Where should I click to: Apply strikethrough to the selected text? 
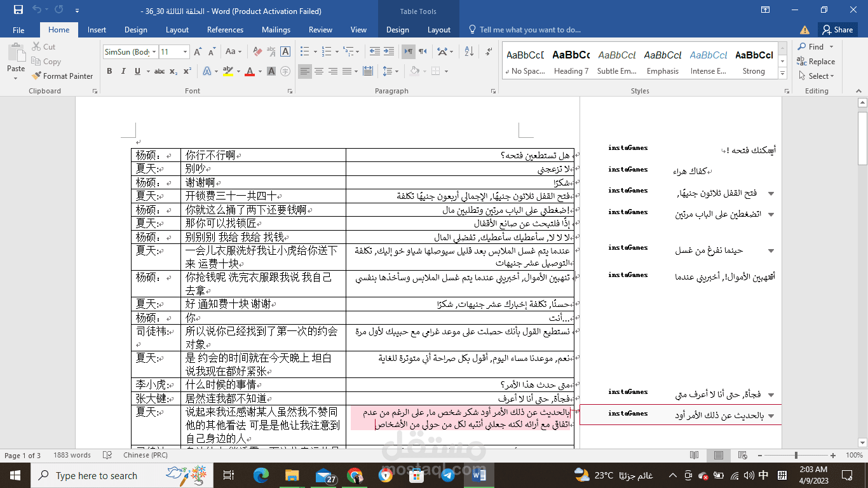point(159,71)
